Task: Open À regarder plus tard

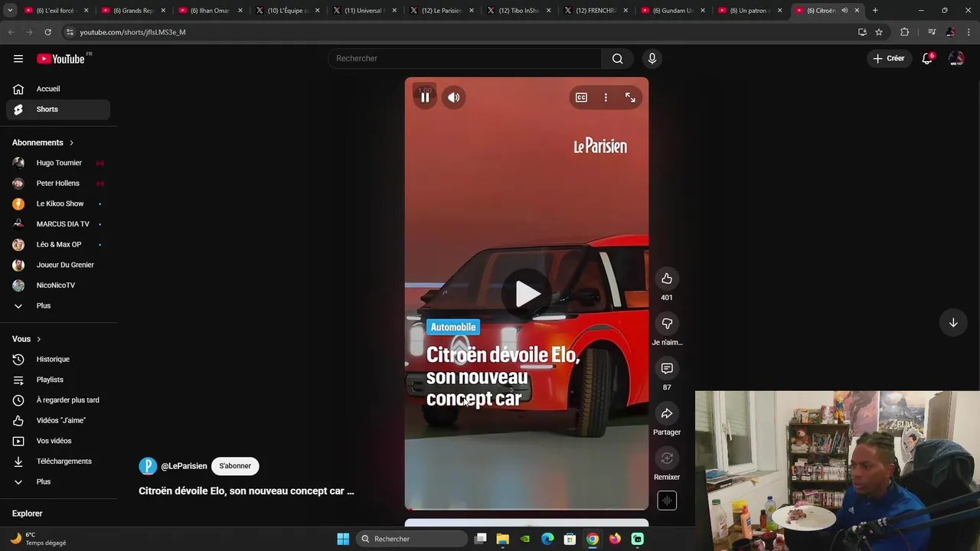Action: (58, 400)
